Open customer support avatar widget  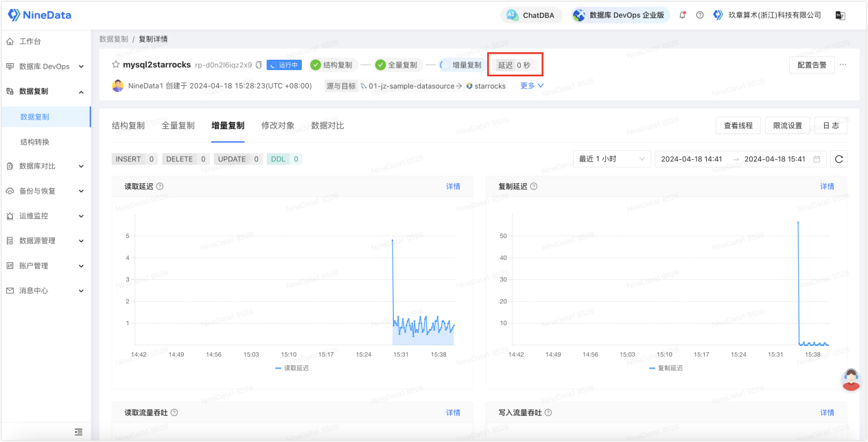pos(851,380)
